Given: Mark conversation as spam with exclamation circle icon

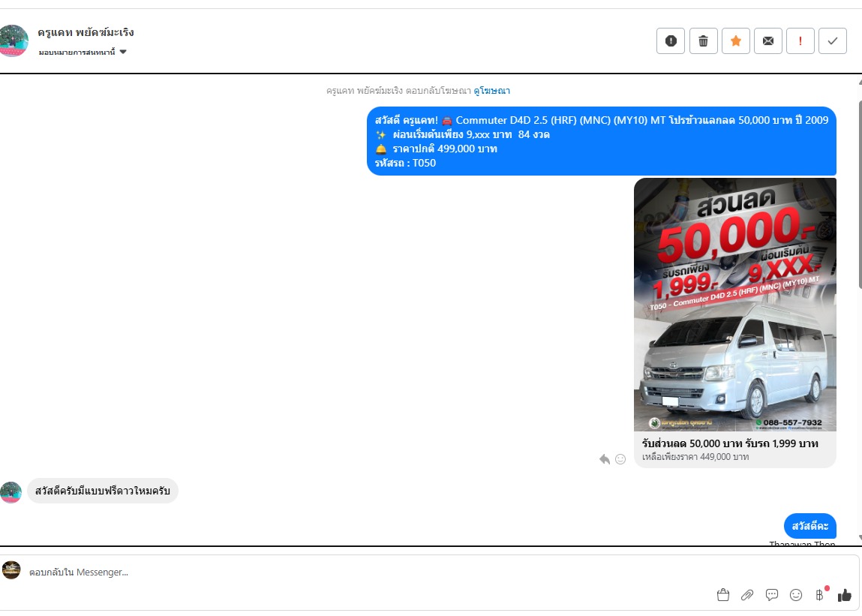Looking at the screenshot, I should 670,41.
